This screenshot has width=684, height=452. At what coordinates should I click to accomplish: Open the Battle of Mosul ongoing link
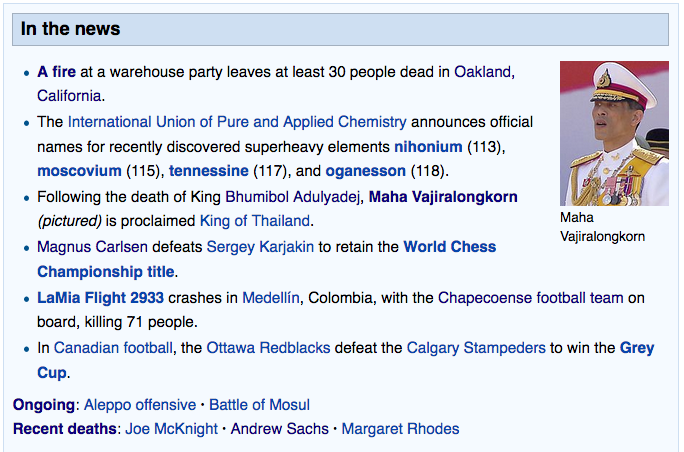pos(260,404)
